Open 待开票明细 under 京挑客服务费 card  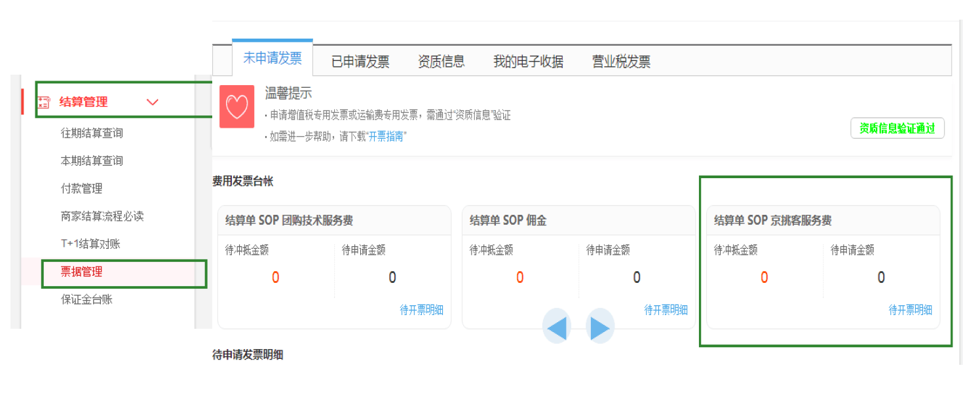tap(910, 310)
